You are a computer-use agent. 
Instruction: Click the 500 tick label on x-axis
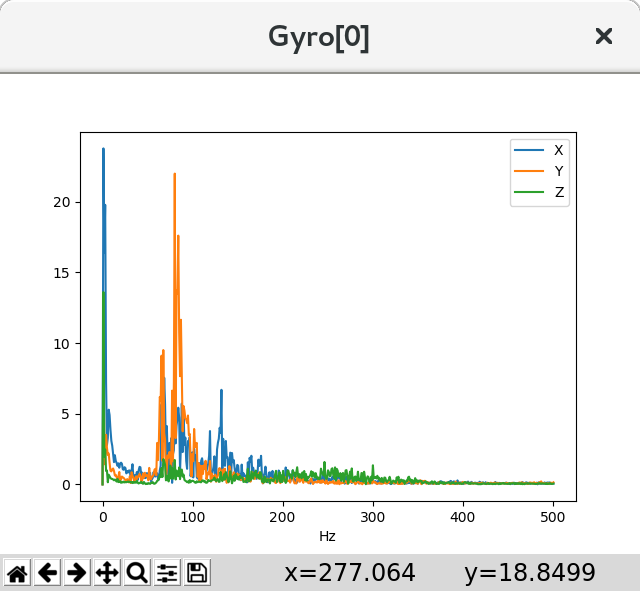click(x=553, y=516)
